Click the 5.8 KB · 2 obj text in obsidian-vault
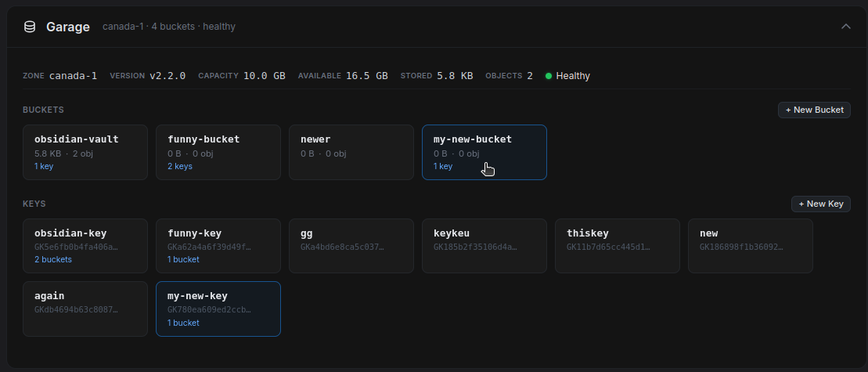This screenshot has height=372, width=868. pyautogui.click(x=63, y=153)
